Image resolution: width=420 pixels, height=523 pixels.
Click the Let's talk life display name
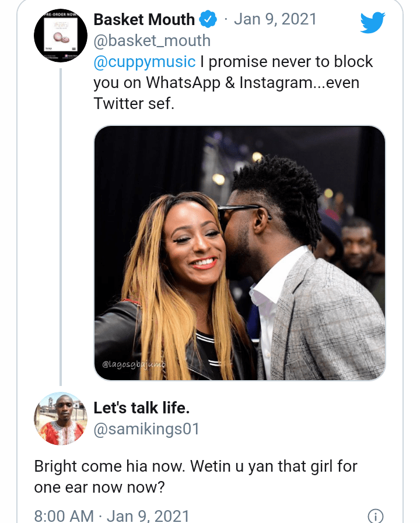click(142, 408)
